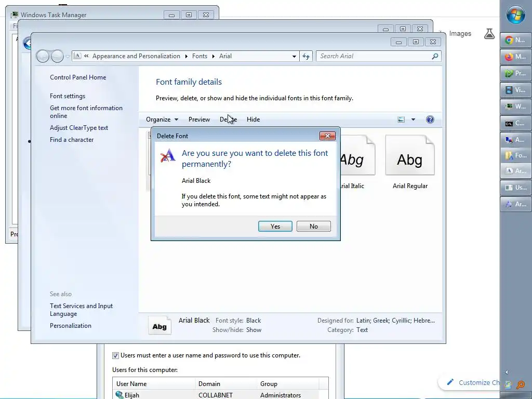Confirm font deletion with Yes button

click(x=275, y=227)
